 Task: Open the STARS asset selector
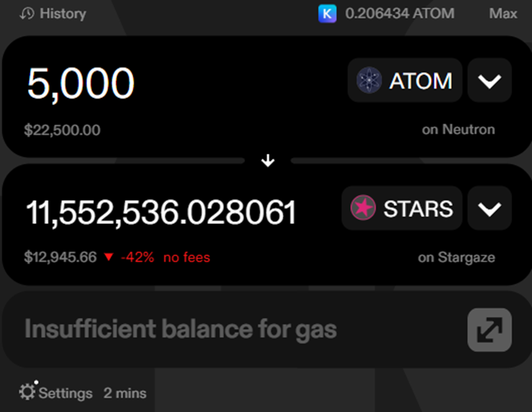(x=402, y=208)
